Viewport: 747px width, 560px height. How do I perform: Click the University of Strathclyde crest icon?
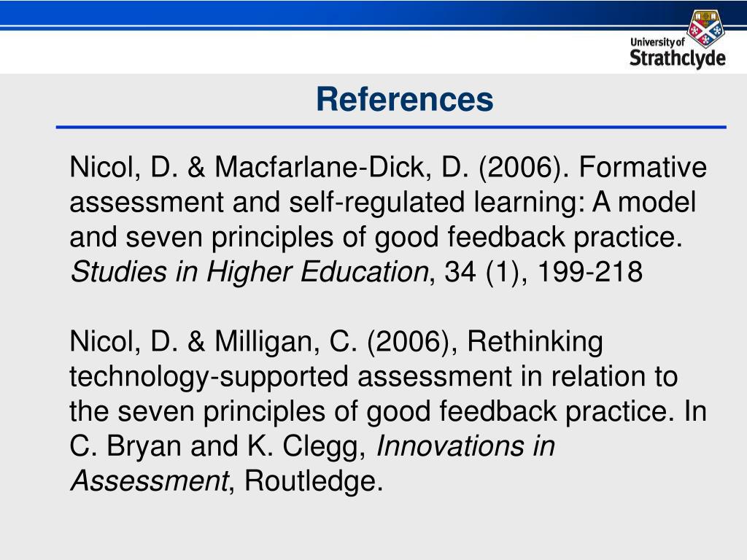pyautogui.click(x=706, y=28)
